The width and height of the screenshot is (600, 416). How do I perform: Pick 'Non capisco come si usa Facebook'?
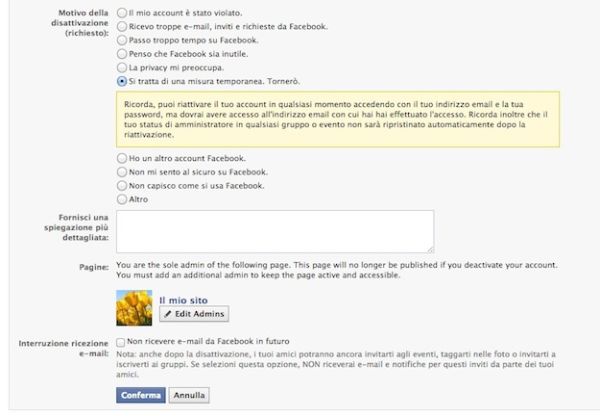pos(122,185)
